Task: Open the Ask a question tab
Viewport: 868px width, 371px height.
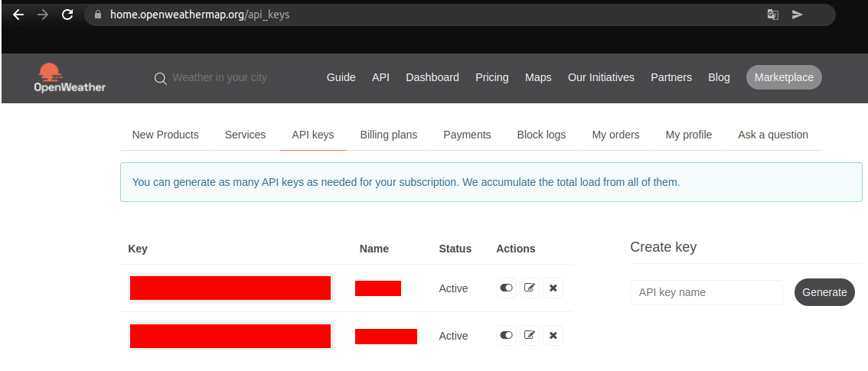Action: click(773, 135)
